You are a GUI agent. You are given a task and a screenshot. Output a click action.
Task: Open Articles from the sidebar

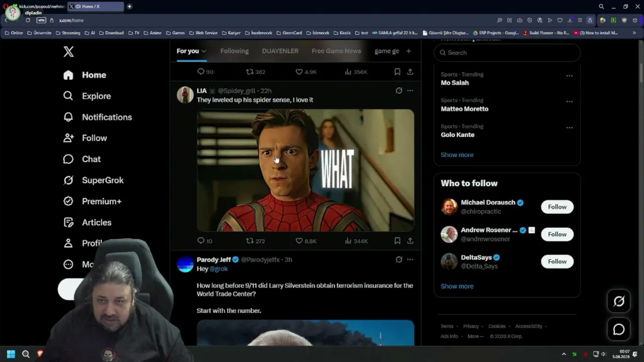88,223
